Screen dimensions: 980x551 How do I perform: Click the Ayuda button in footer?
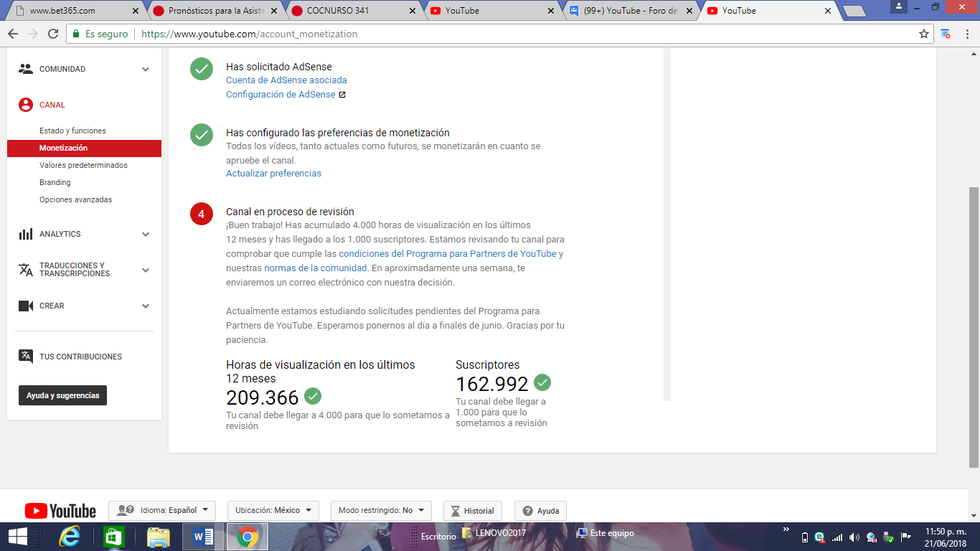point(540,511)
